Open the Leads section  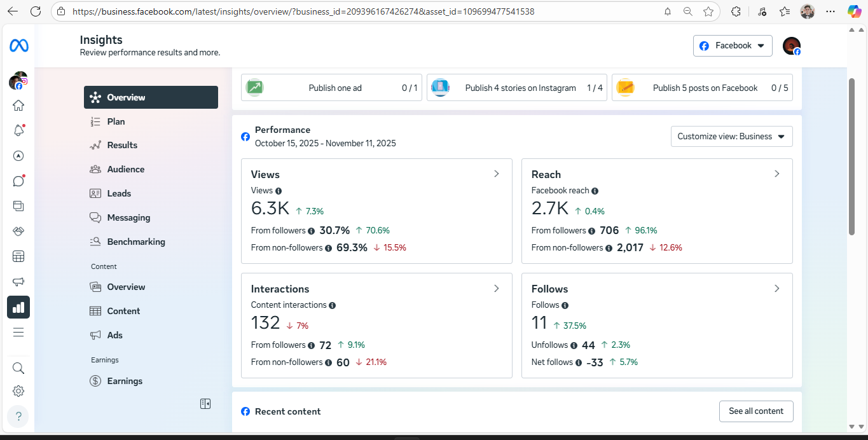151,193
